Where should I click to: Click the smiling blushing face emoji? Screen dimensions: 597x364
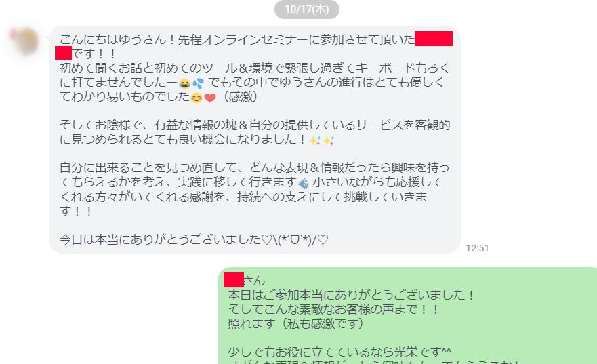point(197,98)
